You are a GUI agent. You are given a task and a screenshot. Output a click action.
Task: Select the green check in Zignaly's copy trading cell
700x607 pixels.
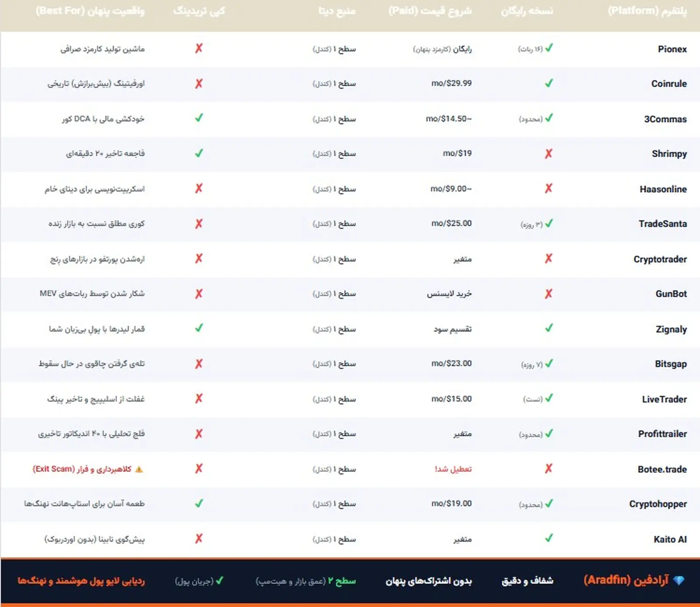pyautogui.click(x=199, y=328)
